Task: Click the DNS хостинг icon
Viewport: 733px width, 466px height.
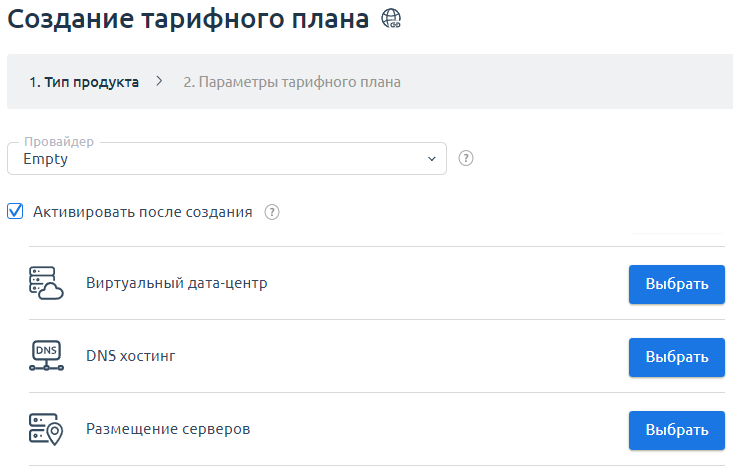Action: coord(46,357)
